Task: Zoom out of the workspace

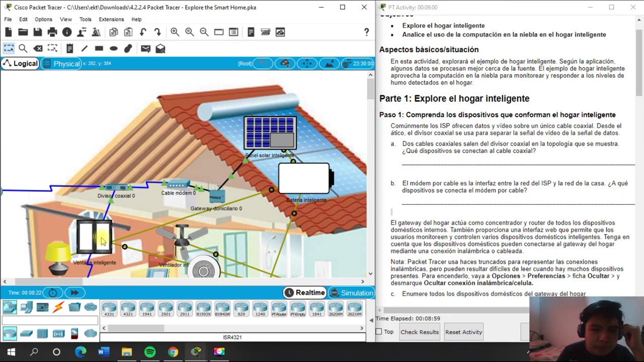Action: 204,32
